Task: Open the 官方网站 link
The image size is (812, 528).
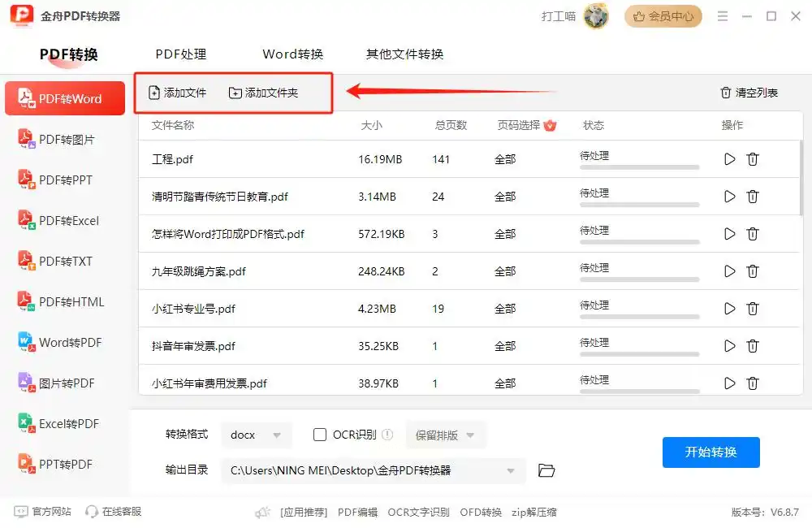Action: (x=42, y=512)
